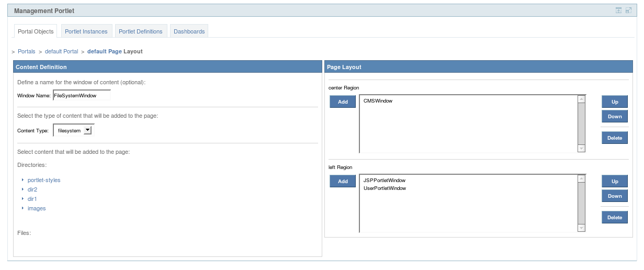This screenshot has height=270, width=644.
Task: Open the Portlet Definitions tab
Action: point(140,31)
